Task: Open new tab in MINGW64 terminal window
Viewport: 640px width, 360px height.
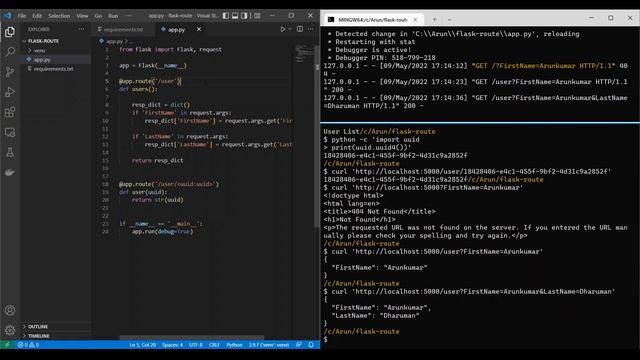Action: (434, 19)
